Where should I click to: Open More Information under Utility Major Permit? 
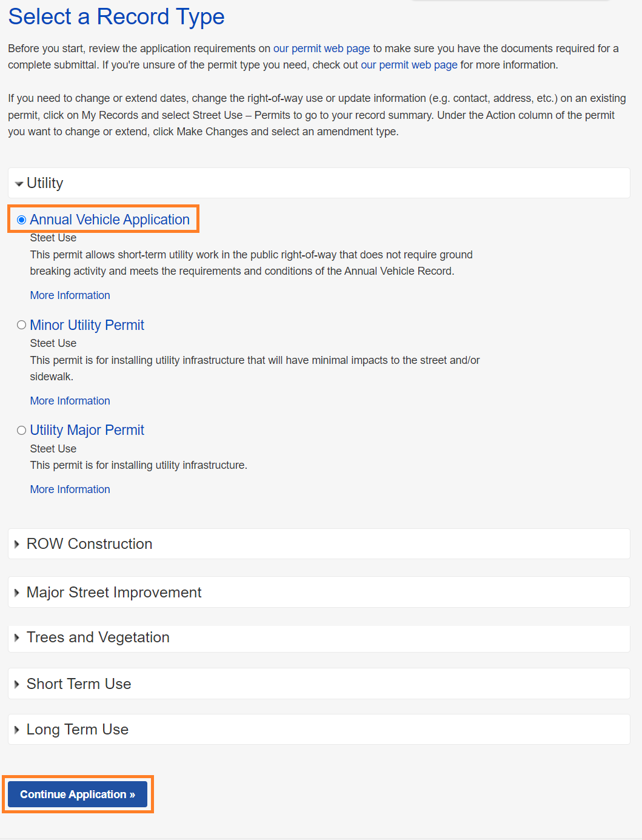[70, 489]
